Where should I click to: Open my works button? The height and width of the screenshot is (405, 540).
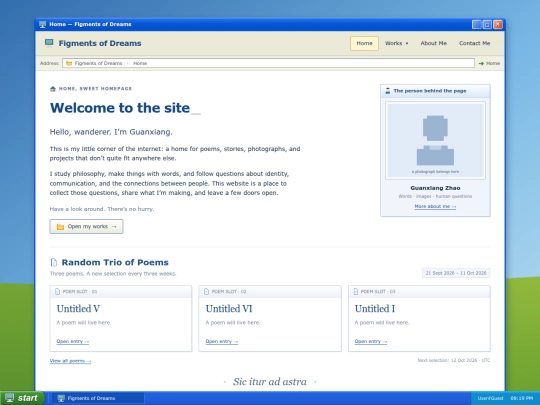point(86,227)
